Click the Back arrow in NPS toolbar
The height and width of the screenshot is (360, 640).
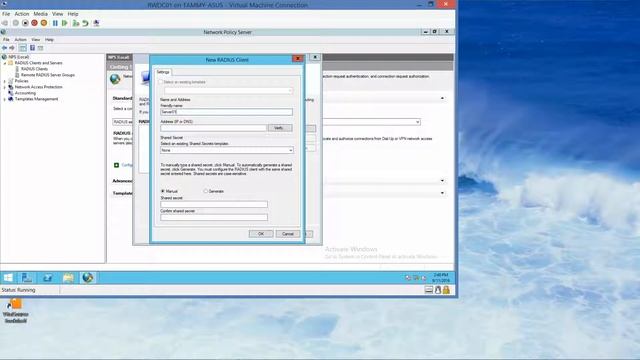(4, 48)
